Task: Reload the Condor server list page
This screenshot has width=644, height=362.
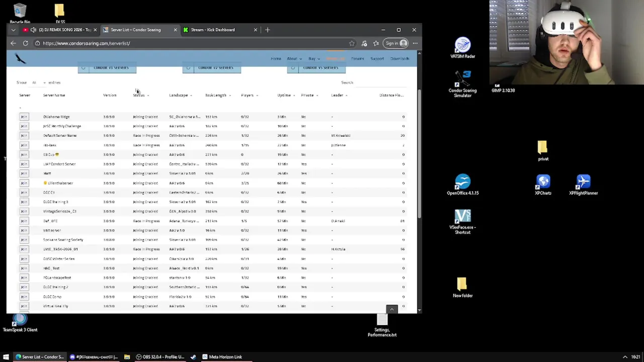Action: [25, 43]
